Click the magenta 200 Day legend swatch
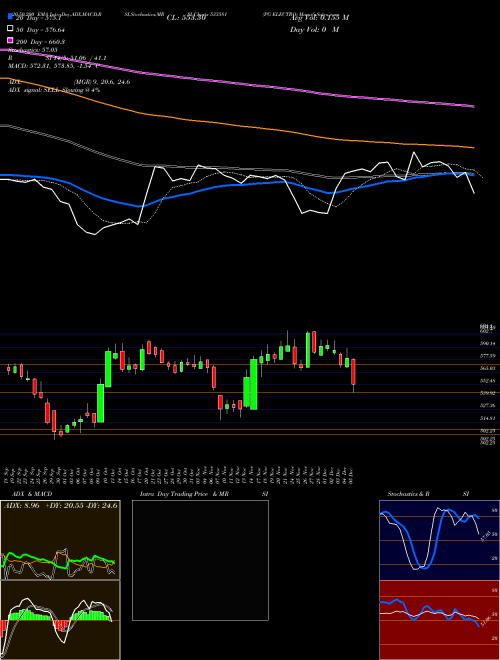Viewport: 500px width, 660px height. coord(10,41)
